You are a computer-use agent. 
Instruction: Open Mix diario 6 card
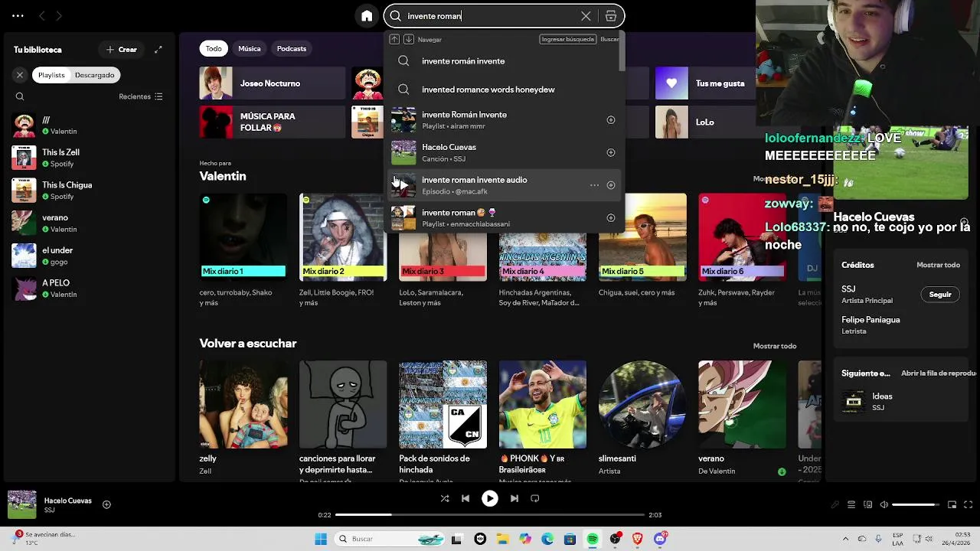742,249
